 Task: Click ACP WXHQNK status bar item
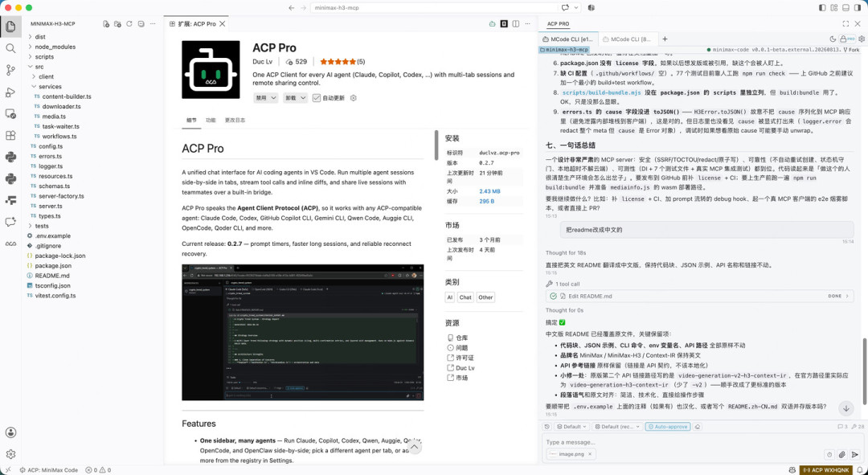[x=825, y=470]
